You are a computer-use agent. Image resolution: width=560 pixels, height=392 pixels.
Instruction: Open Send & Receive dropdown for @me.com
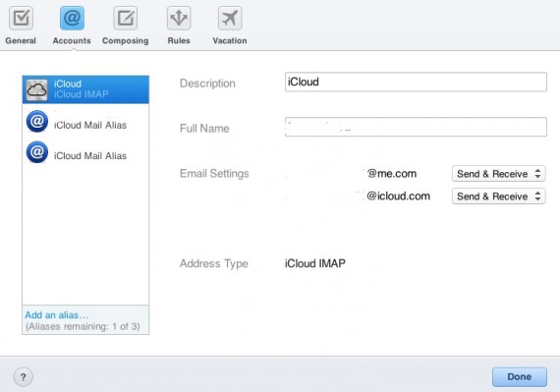498,174
